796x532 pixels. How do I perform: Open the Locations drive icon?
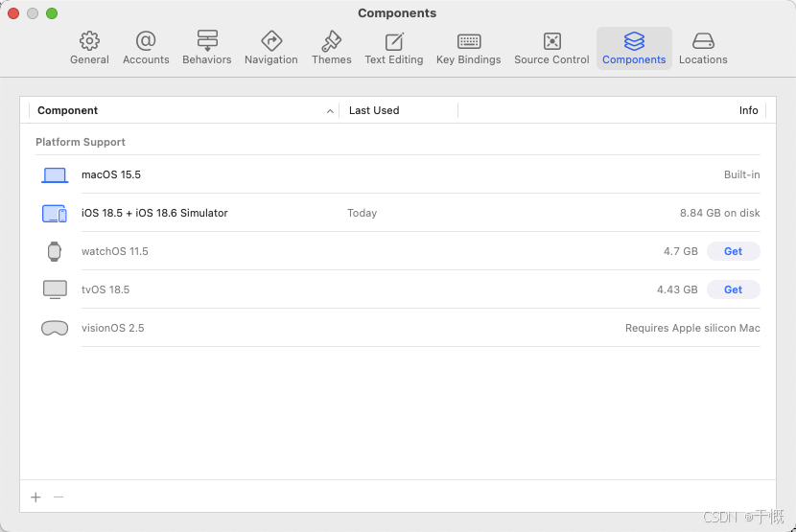[703, 41]
